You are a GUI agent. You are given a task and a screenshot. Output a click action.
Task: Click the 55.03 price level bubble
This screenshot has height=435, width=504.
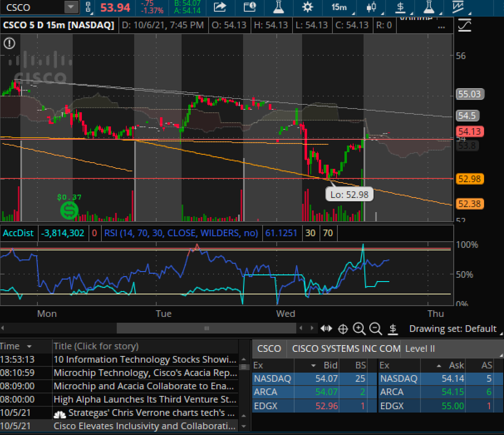click(470, 94)
